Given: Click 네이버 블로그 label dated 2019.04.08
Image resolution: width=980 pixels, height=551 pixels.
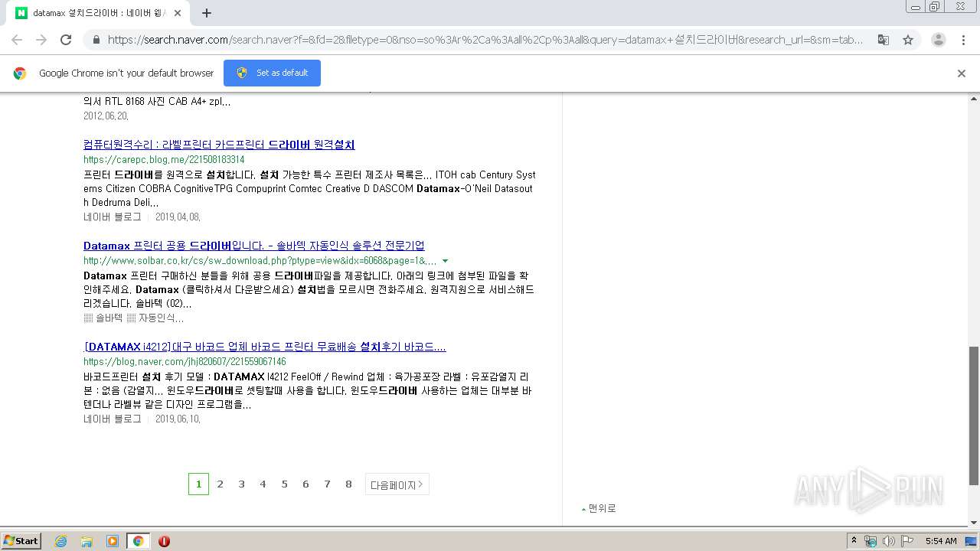Looking at the screenshot, I should click(113, 217).
